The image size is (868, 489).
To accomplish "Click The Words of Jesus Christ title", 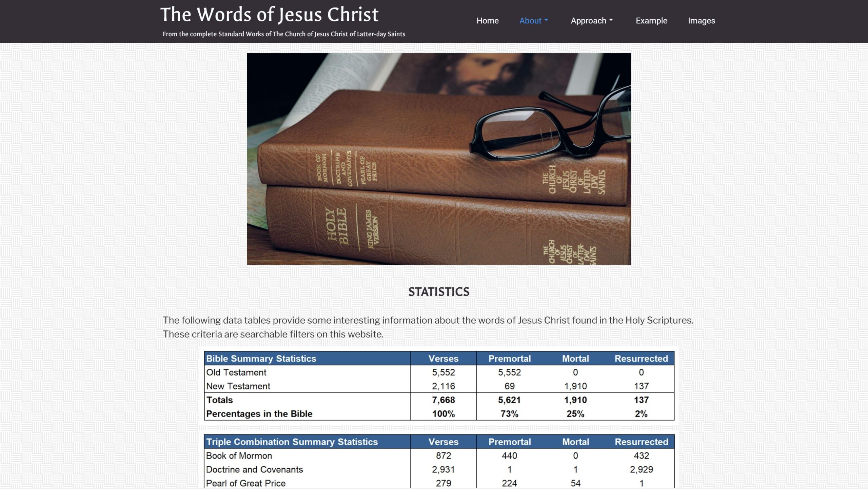I will click(269, 15).
